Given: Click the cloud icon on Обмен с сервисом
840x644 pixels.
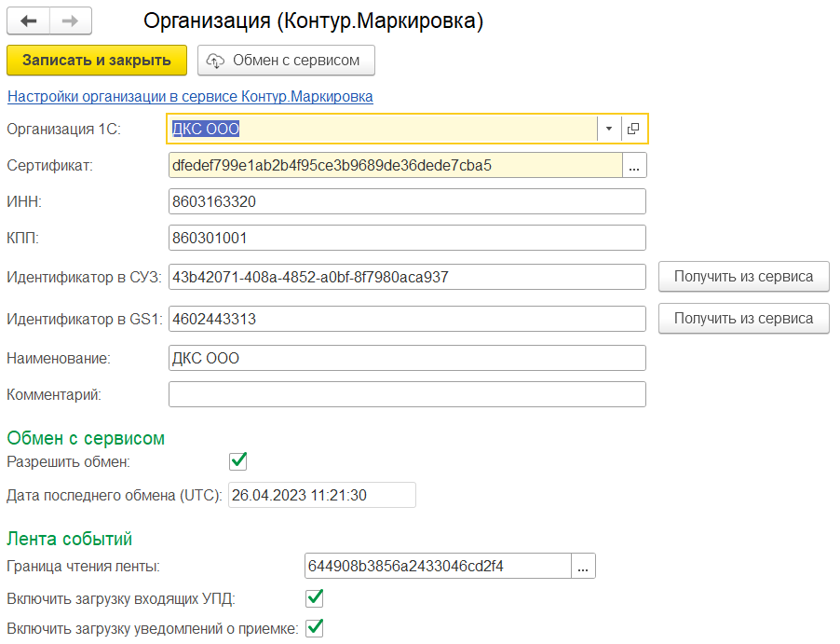Looking at the screenshot, I should (x=215, y=61).
